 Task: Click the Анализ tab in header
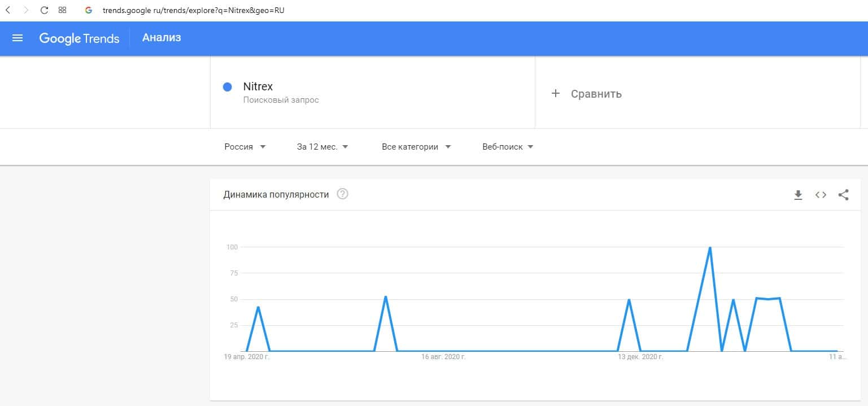point(162,38)
